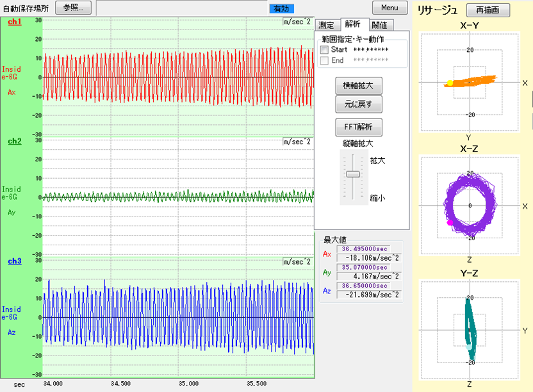Click the 縦軸拡大 slider handle
The height and width of the screenshot is (392, 533).
click(x=353, y=174)
